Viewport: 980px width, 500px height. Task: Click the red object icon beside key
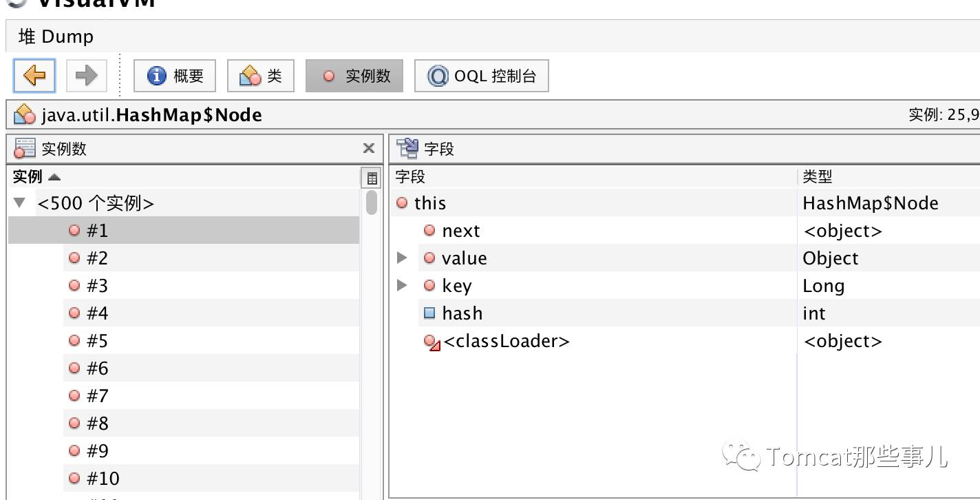point(429,285)
